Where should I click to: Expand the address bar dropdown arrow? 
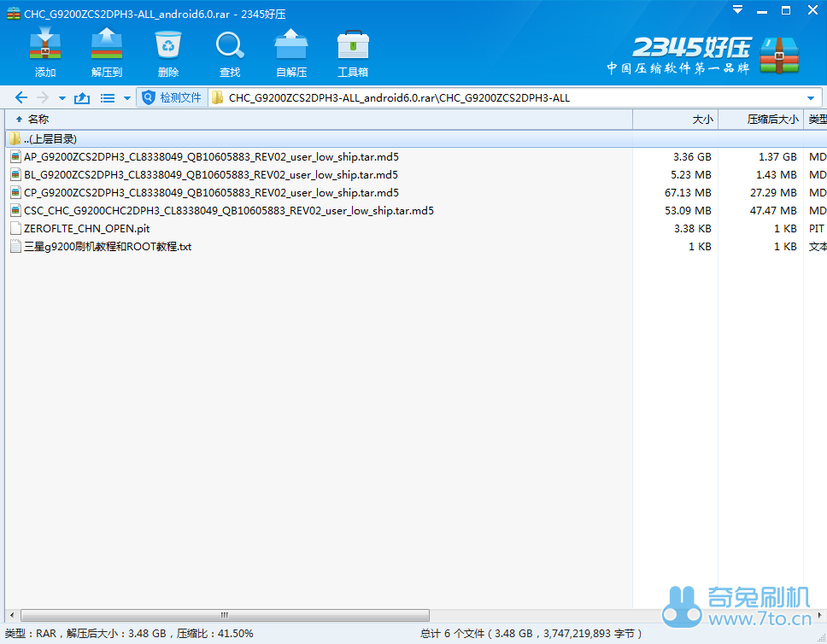point(811,98)
